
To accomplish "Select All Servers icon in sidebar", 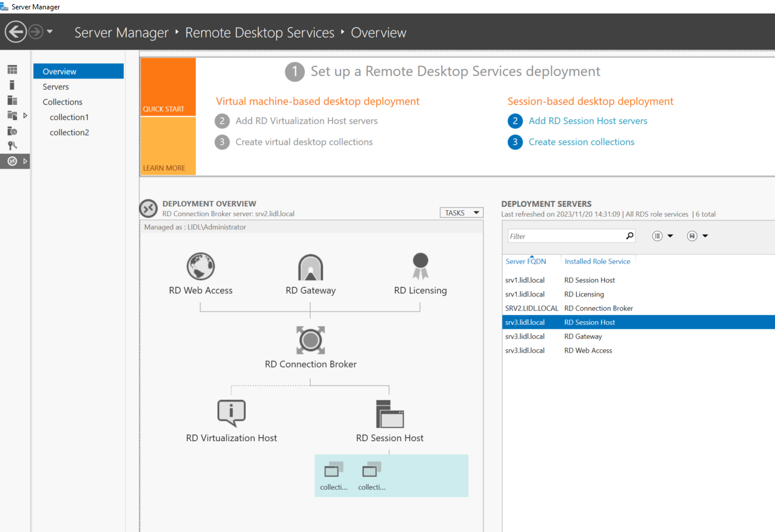I will click(x=12, y=100).
